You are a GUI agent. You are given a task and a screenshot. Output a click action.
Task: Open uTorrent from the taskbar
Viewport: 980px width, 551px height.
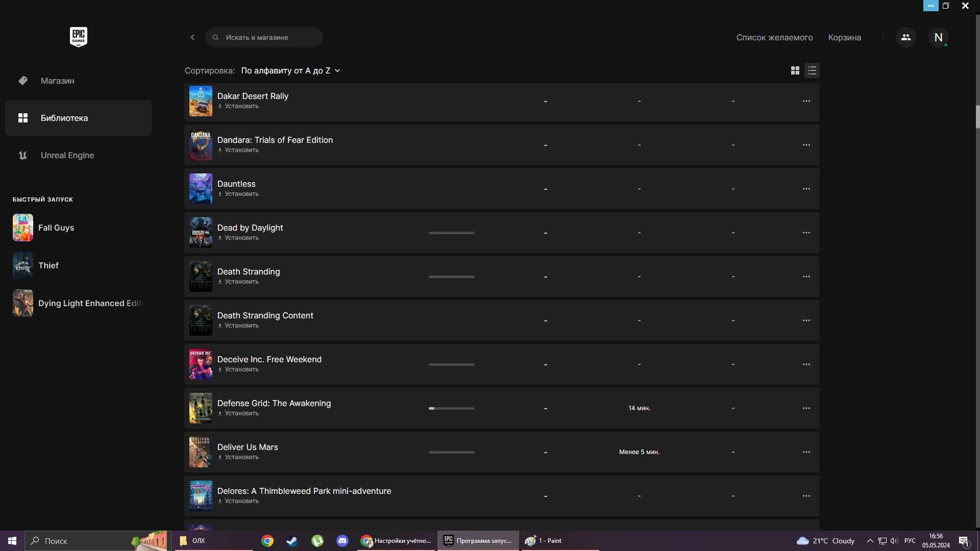(317, 541)
